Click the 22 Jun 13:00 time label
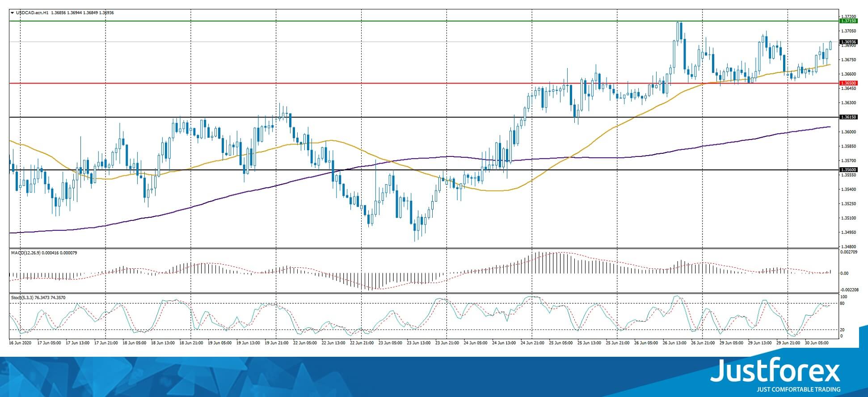 [333, 343]
